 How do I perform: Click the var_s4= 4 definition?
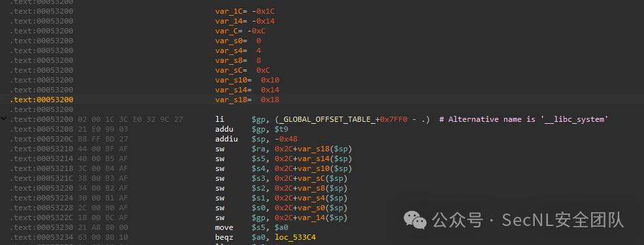point(238,50)
